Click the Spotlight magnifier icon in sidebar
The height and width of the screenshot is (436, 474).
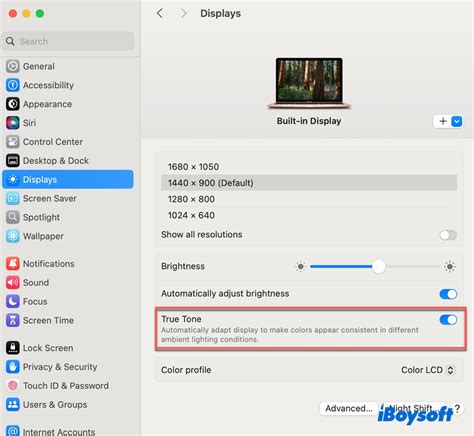coord(13,217)
